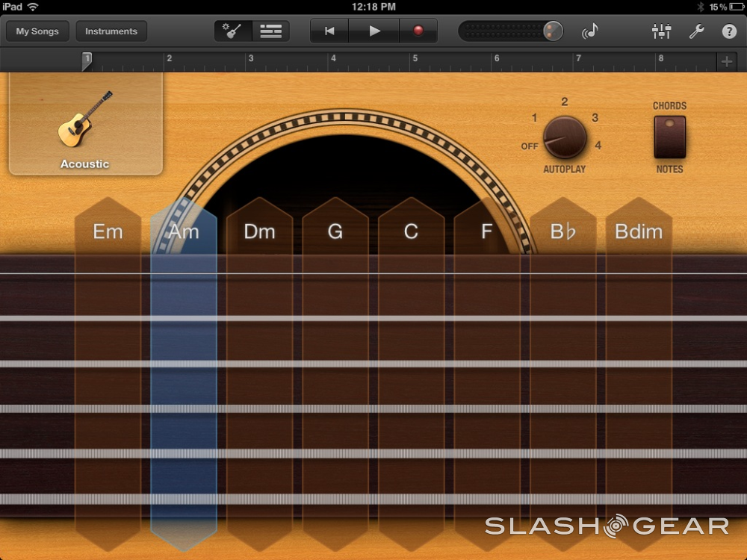Open the Instruments chooser

click(x=111, y=31)
